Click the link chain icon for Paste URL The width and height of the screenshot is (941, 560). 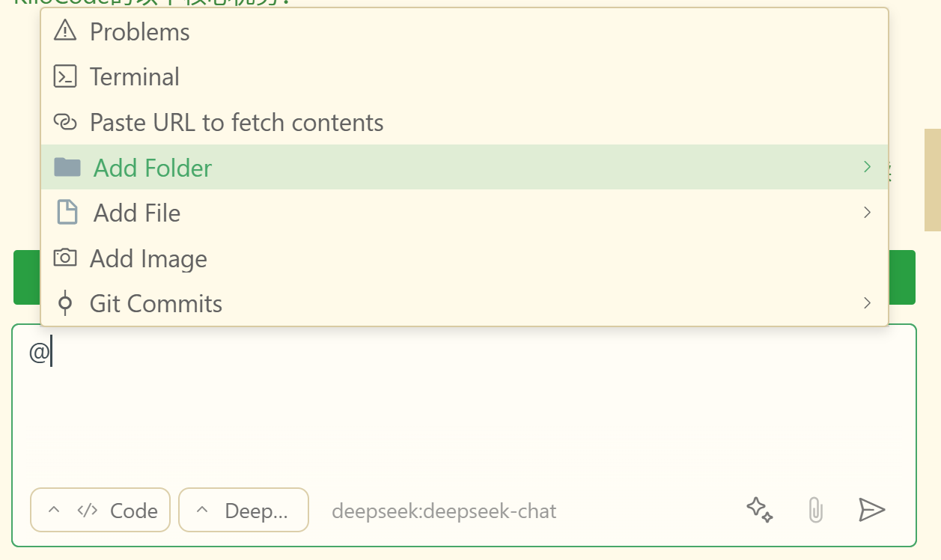[65, 122]
